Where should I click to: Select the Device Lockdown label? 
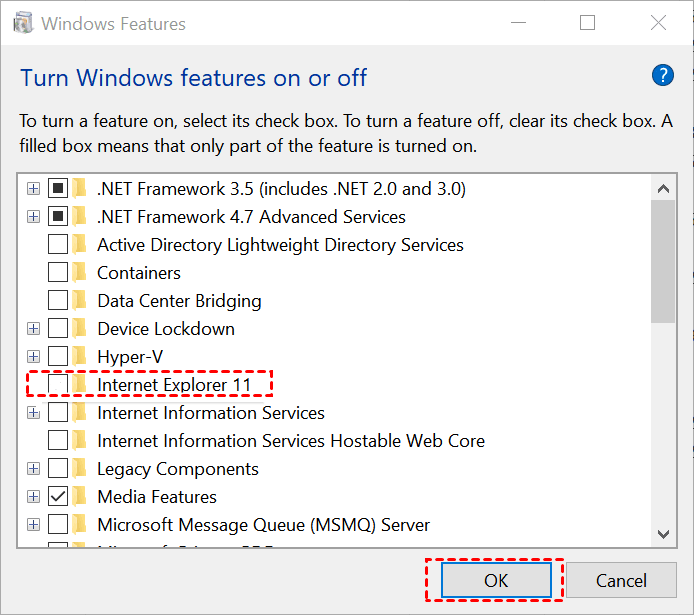[166, 329]
